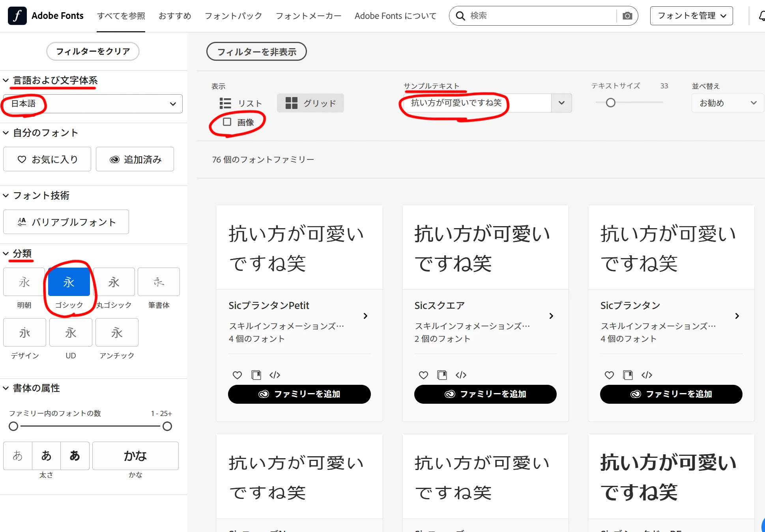765x532 pixels.
Task: Favorite the Sicスクエア family heart icon
Action: 423,375
